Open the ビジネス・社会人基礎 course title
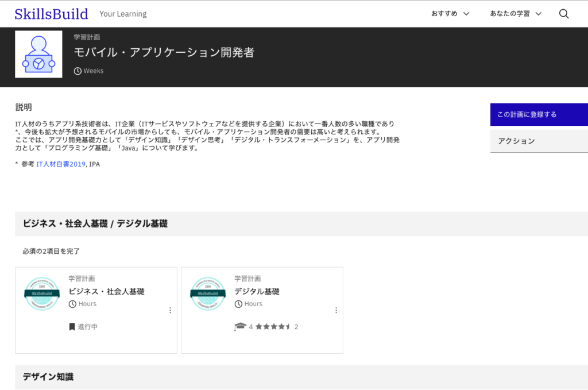The width and height of the screenshot is (588, 390). tap(106, 291)
